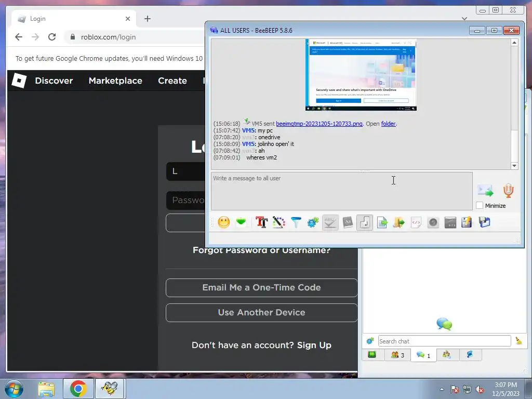Open a new Chrome tab with plus

[147, 19]
